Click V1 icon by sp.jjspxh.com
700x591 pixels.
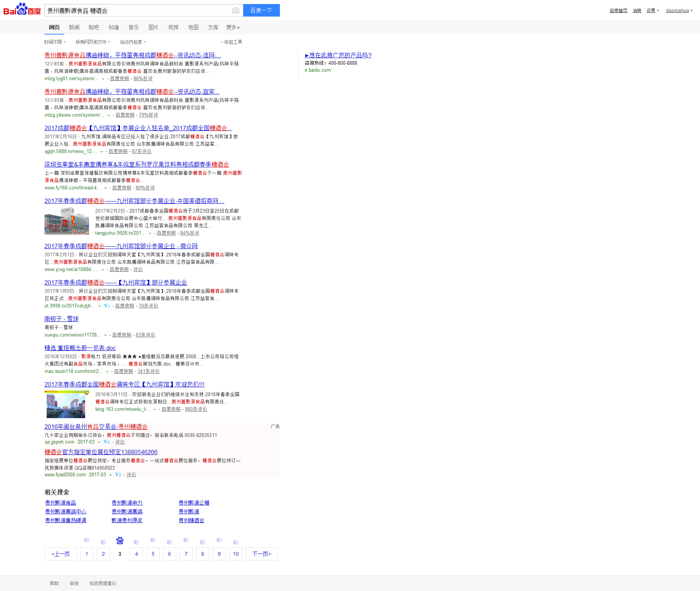coord(107,442)
